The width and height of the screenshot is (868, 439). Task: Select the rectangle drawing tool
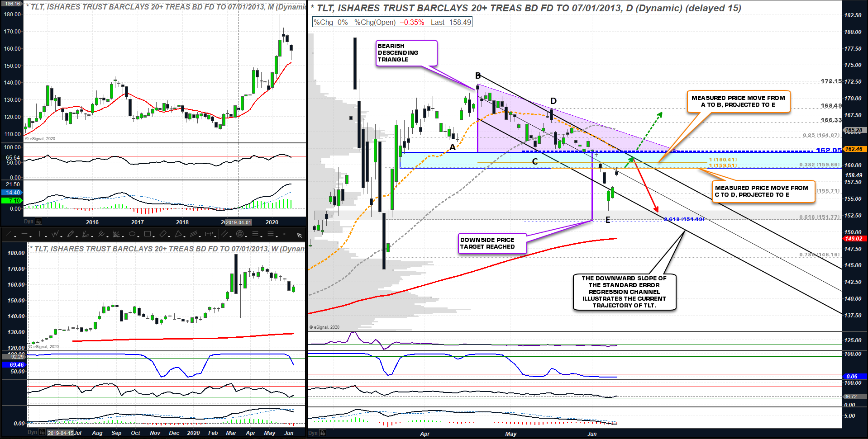point(147,234)
